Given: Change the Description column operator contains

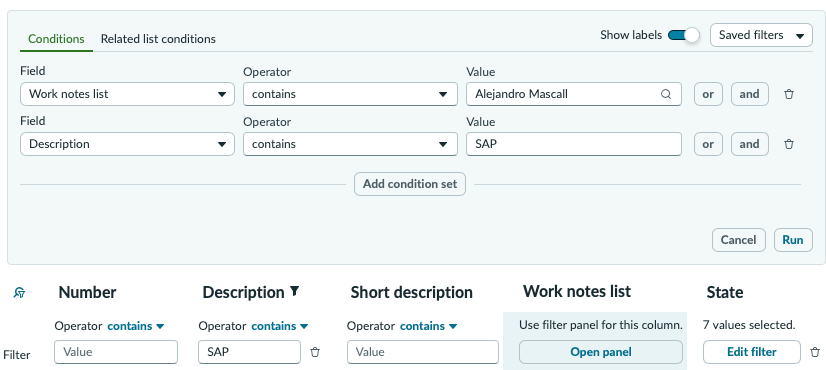Looking at the screenshot, I should [x=280, y=326].
